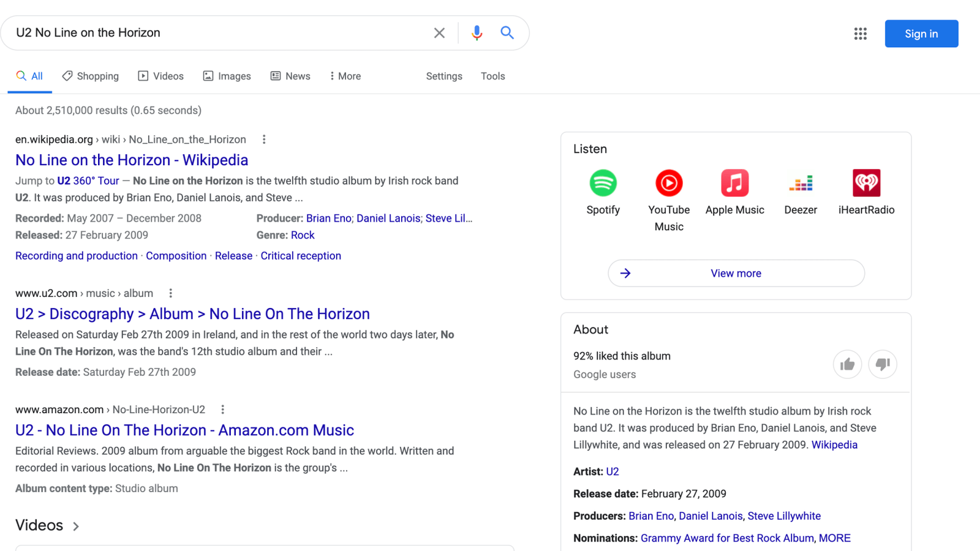Switch to the Images tab
The width and height of the screenshot is (980, 551).
[227, 76]
